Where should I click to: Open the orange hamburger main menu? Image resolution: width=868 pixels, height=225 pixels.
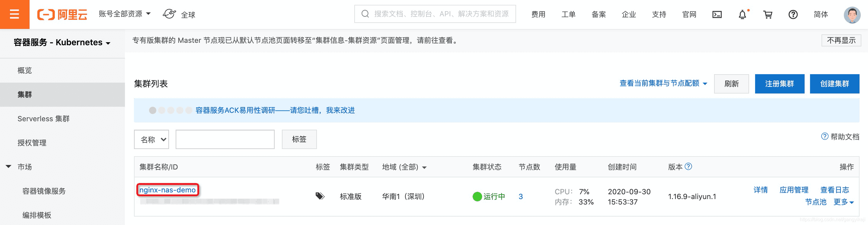pyautogui.click(x=14, y=14)
